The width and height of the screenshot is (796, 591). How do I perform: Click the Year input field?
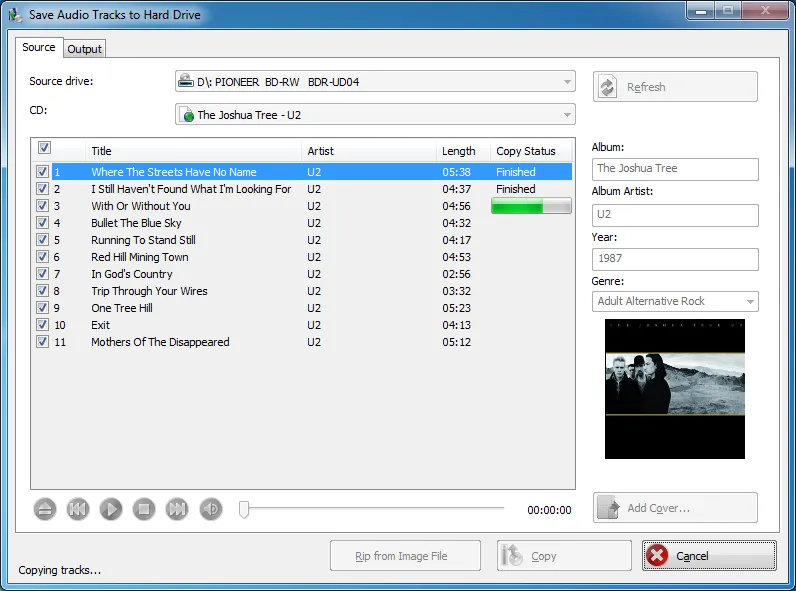pos(675,259)
